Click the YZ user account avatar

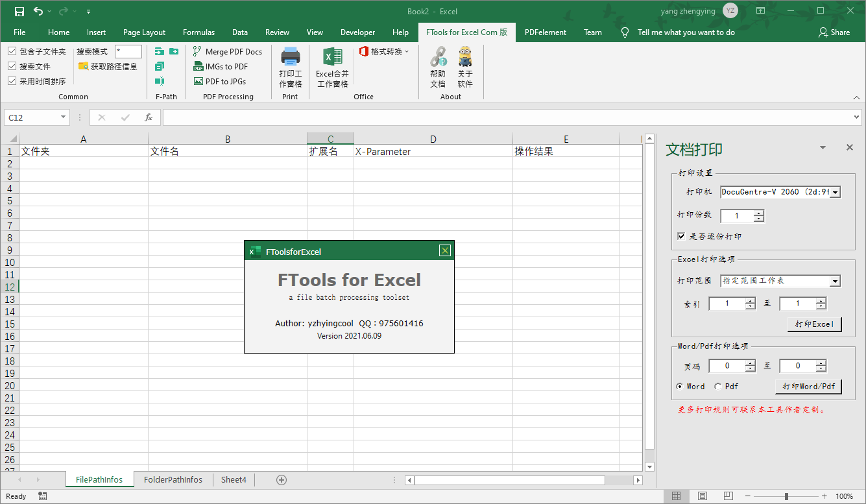(x=730, y=11)
